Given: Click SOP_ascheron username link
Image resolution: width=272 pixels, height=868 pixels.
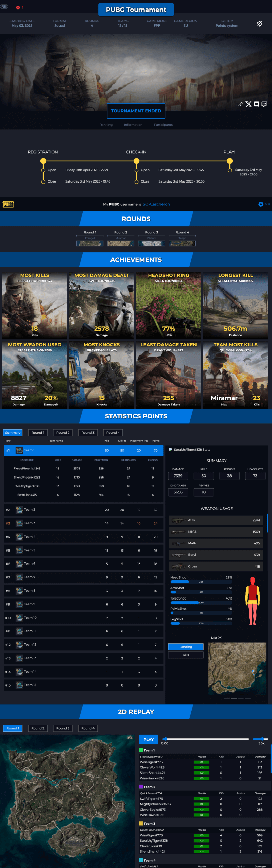Looking at the screenshot, I should pos(156,204).
